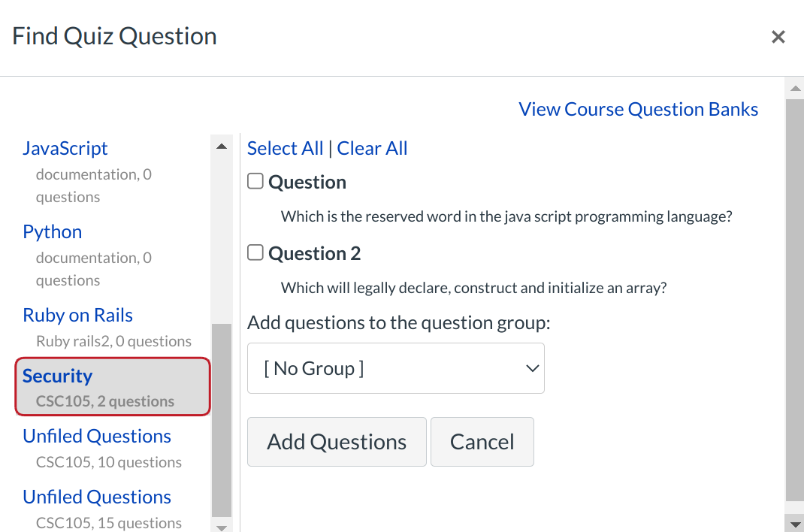The image size is (804, 532).
Task: Click the dialog's right scrollbar up arrow
Action: (794, 88)
